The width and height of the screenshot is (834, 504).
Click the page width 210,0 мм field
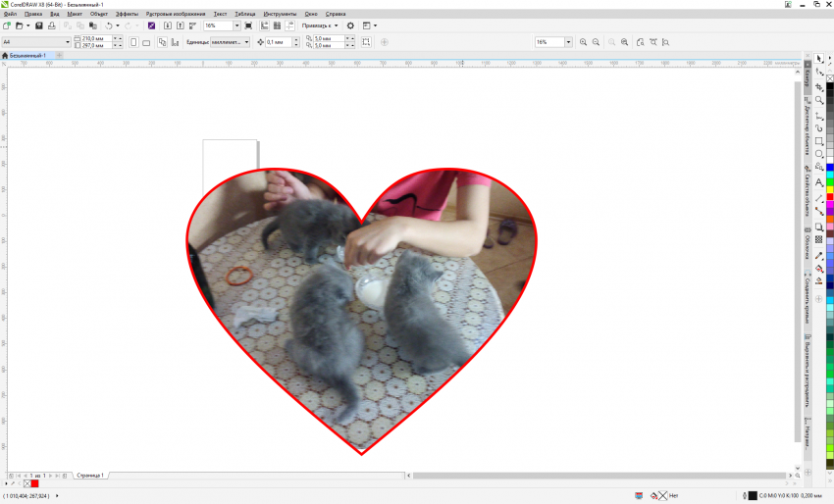(x=96, y=39)
